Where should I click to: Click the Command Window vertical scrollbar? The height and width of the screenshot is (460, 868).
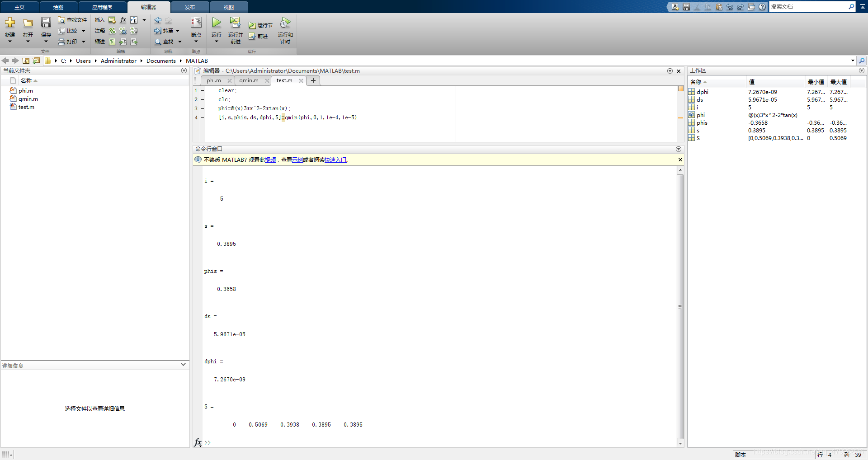(680, 307)
